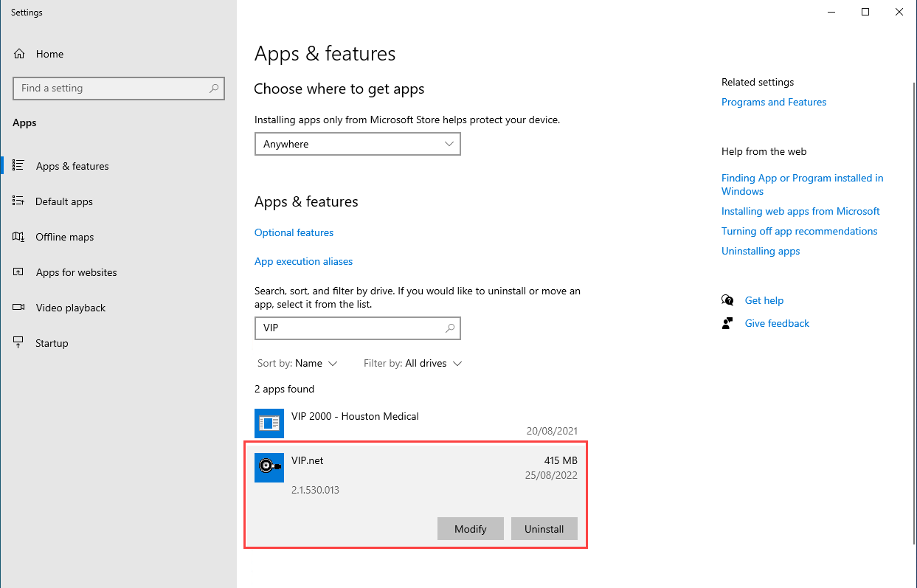Open the App execution aliases link
This screenshot has height=588, width=917.
click(x=304, y=261)
